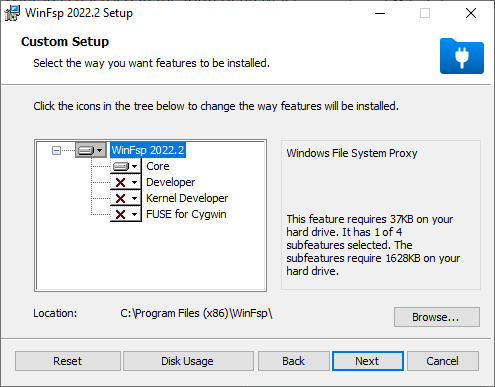Collapse the WinFsp 2022.2 tree node

[56, 151]
